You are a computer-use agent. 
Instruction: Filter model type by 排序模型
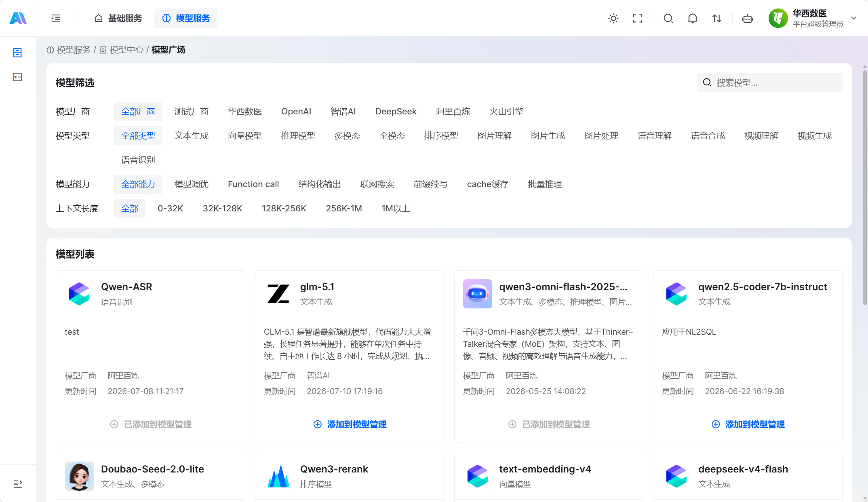click(441, 136)
